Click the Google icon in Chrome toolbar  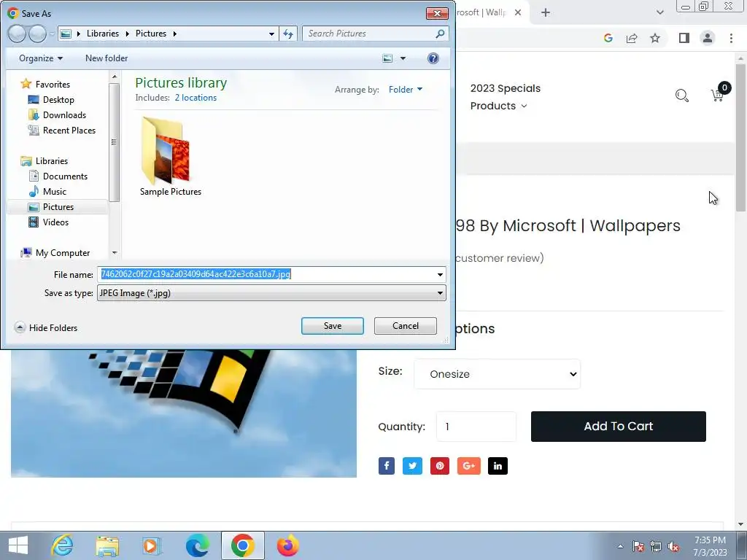click(608, 38)
